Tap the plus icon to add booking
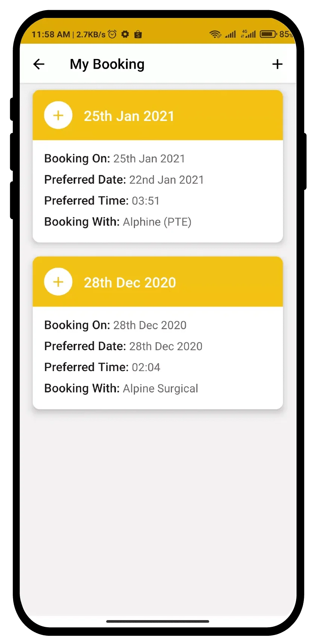 coord(277,64)
